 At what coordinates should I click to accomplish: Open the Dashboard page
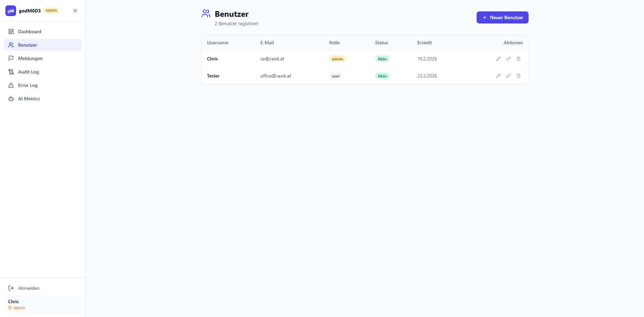click(x=30, y=32)
